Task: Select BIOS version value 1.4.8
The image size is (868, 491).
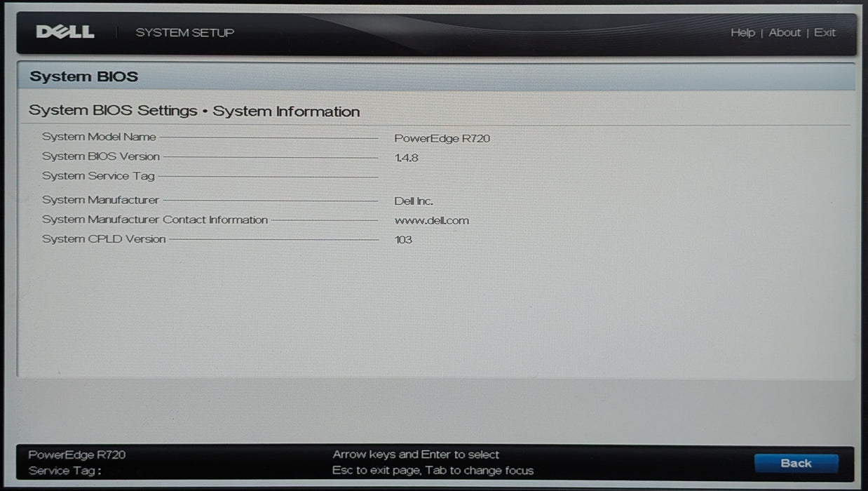Action: (x=406, y=158)
